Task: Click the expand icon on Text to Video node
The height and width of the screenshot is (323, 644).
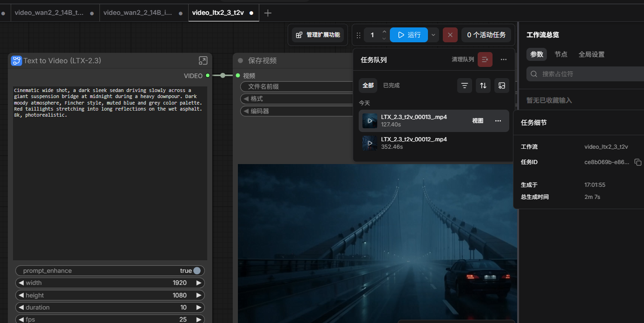Action: point(203,60)
